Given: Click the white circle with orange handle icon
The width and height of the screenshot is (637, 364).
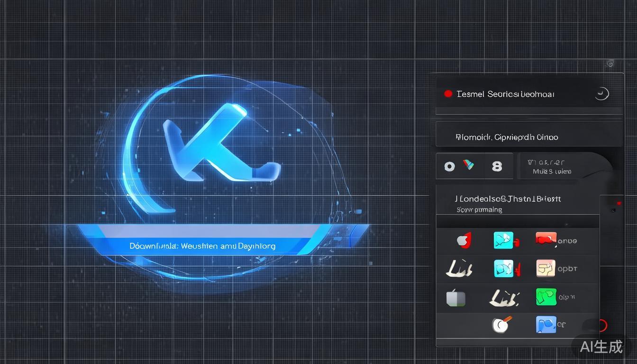Looking at the screenshot, I should 502,324.
